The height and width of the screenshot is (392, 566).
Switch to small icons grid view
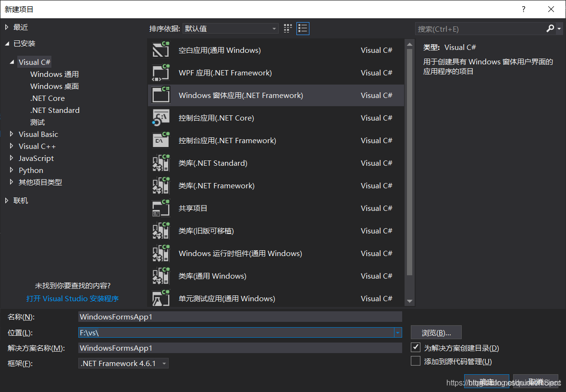(288, 28)
